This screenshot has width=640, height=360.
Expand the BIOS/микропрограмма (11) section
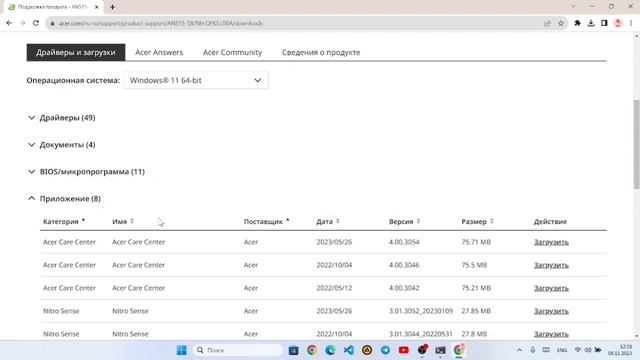[x=86, y=172]
